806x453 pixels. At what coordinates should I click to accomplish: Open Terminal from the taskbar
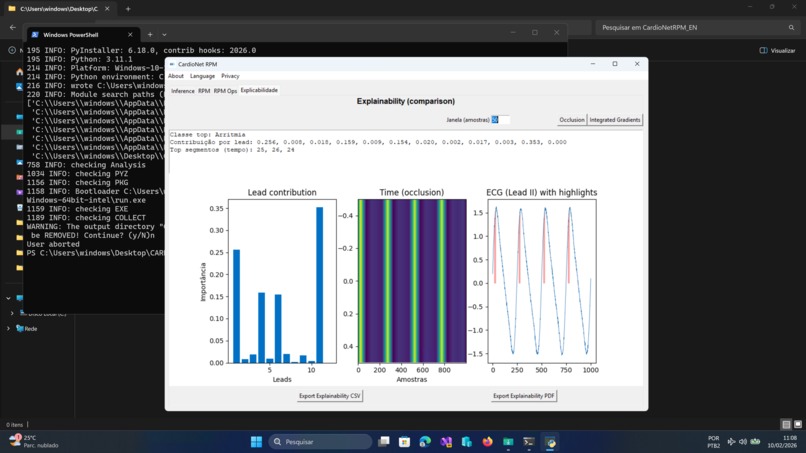[528, 442]
